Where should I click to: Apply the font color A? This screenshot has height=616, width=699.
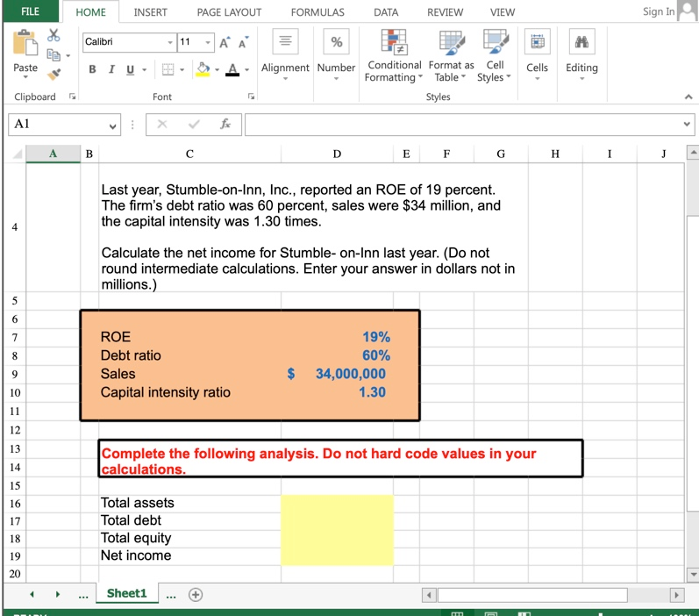232,69
